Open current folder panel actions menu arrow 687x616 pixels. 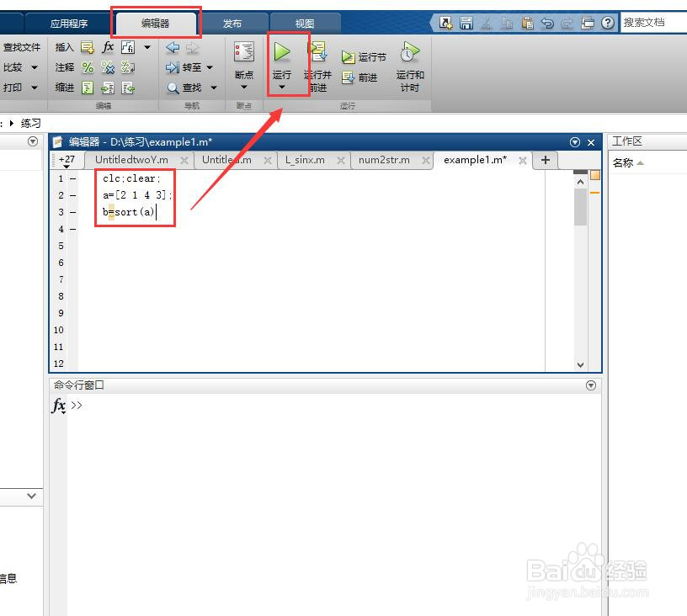click(33, 141)
